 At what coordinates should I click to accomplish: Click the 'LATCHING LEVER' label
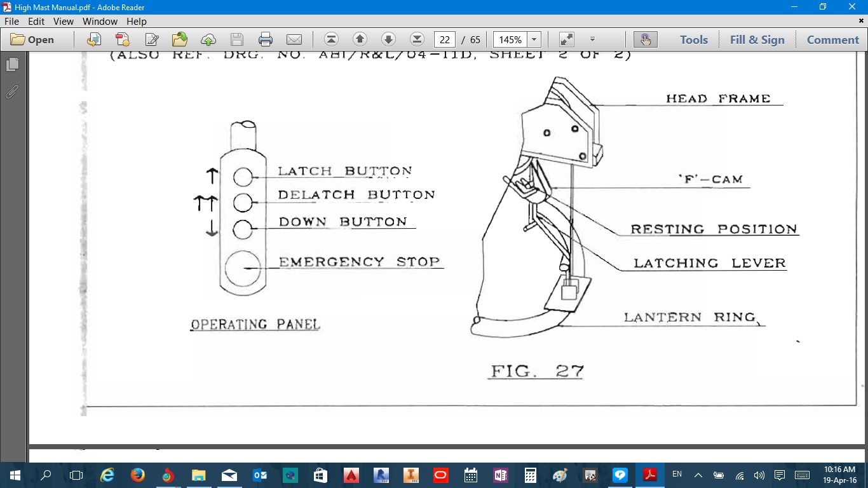710,263
